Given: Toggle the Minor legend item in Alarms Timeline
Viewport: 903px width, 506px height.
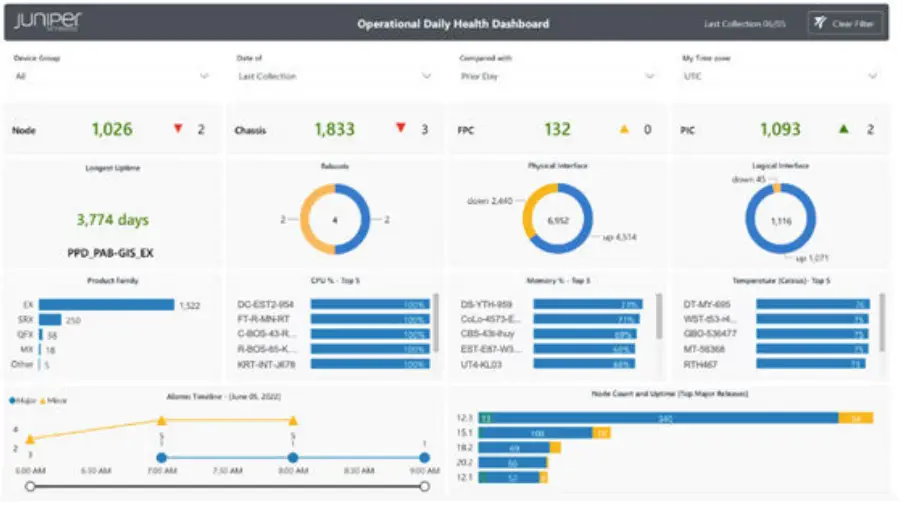Looking at the screenshot, I should 54,401.
